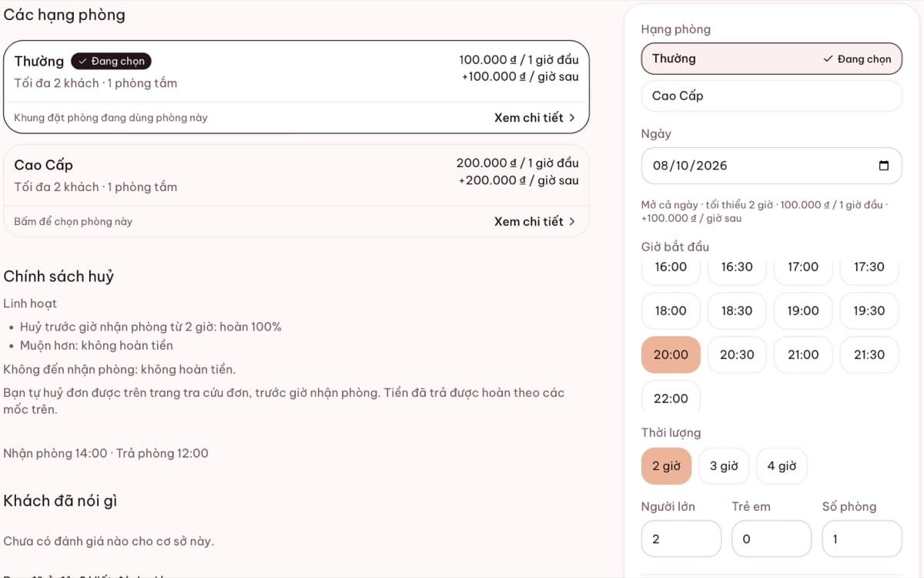Click the highlighted 20:00 time slot

point(671,355)
